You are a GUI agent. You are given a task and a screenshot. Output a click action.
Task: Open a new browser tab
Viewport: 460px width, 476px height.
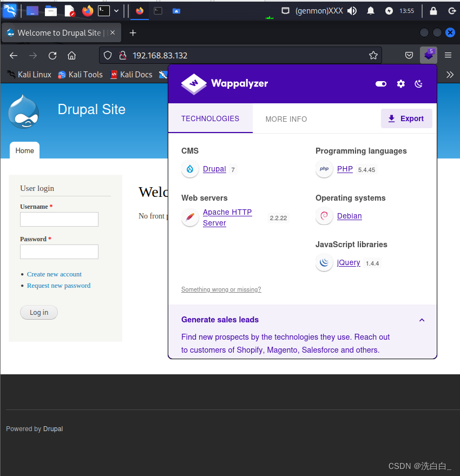[x=133, y=33]
